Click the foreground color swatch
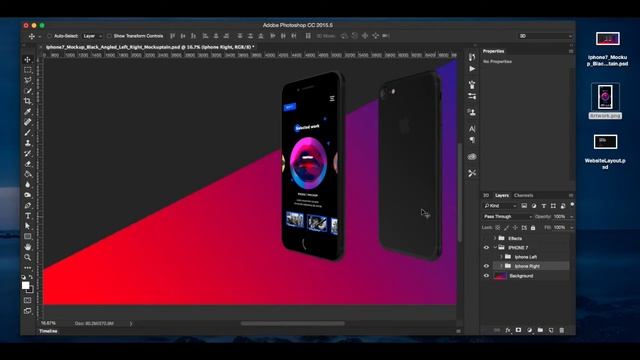The width and height of the screenshot is (640, 360). click(x=26, y=285)
